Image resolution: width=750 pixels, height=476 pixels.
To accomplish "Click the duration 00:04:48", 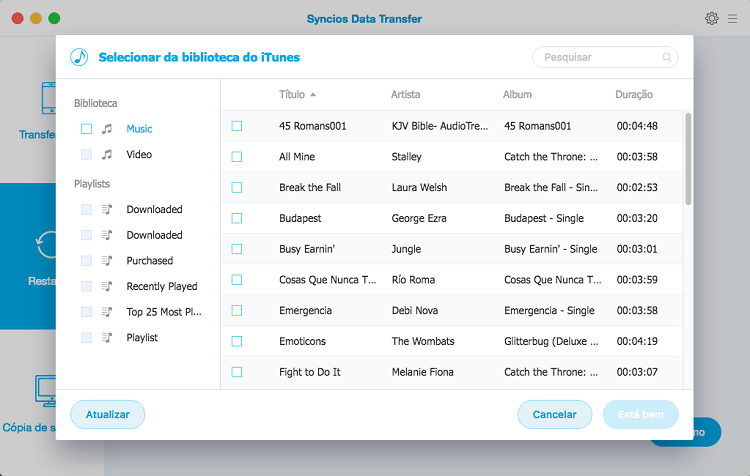I will 637,126.
